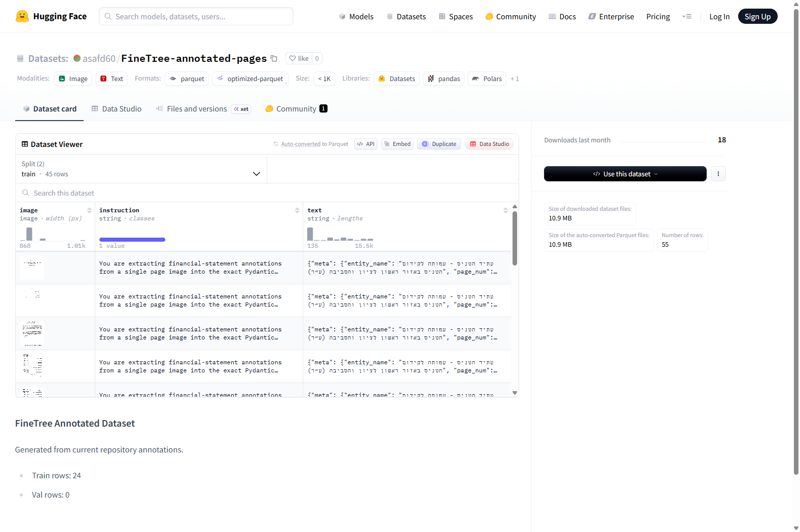Click the 'Val rows: 0' list item

point(51,495)
